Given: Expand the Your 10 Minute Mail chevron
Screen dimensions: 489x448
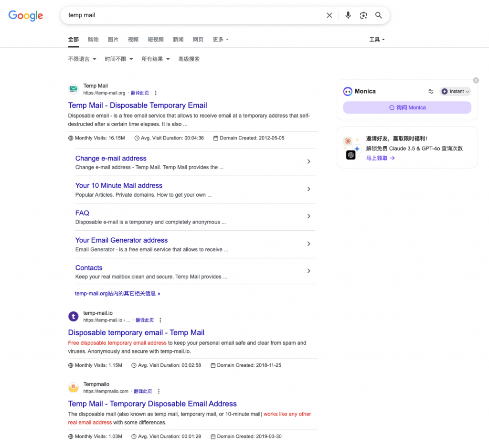Looking at the screenshot, I should pos(309,189).
